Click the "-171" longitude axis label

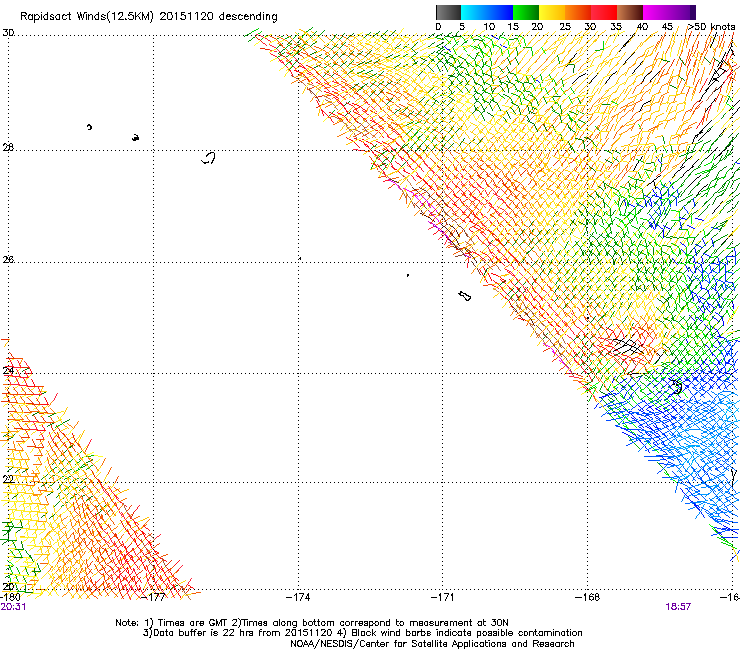pos(443,597)
